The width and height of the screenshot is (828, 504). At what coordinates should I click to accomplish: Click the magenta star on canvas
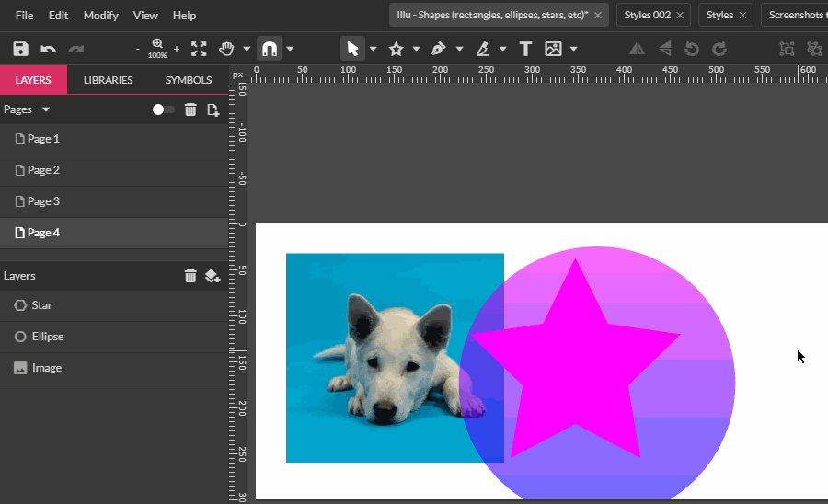575,368
